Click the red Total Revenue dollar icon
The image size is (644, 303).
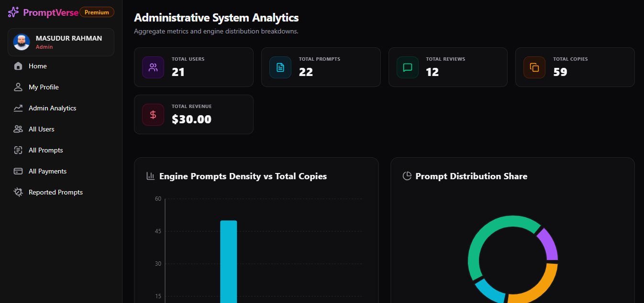point(153,115)
